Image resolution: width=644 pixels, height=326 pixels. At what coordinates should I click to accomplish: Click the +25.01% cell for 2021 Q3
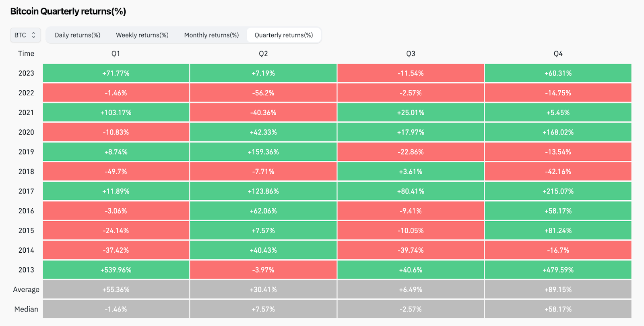tap(411, 113)
